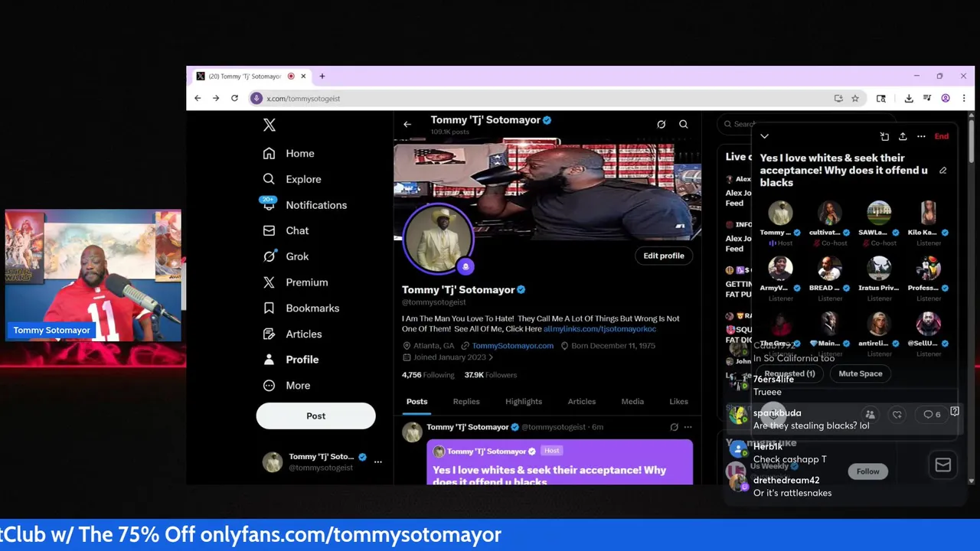980x551 pixels.
Task: Click the browser back navigation arrow
Action: [x=198, y=98]
